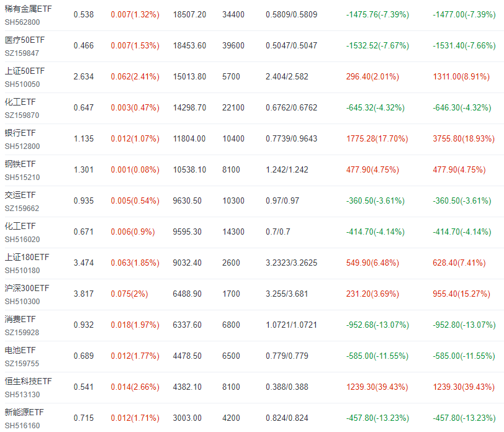Click the change 0.007(1.53%) for 医疗50ETF
Screen dimensions: 504x432
(135, 46)
